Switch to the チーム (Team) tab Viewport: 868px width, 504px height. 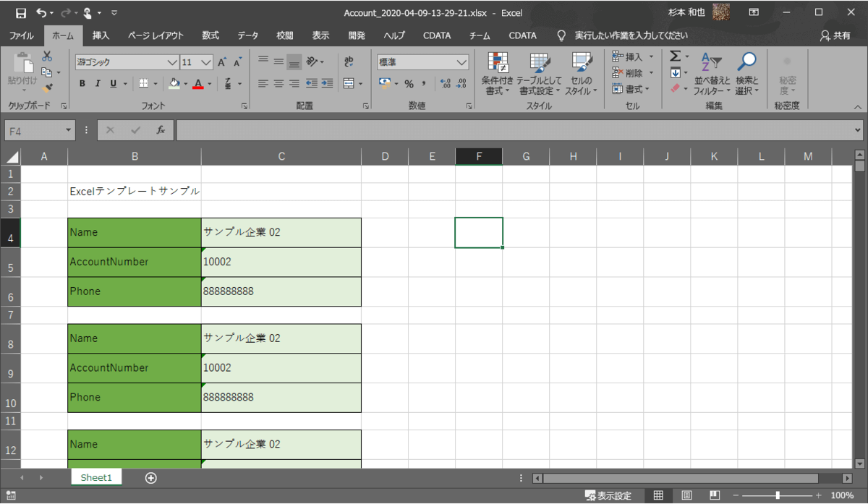tap(480, 35)
